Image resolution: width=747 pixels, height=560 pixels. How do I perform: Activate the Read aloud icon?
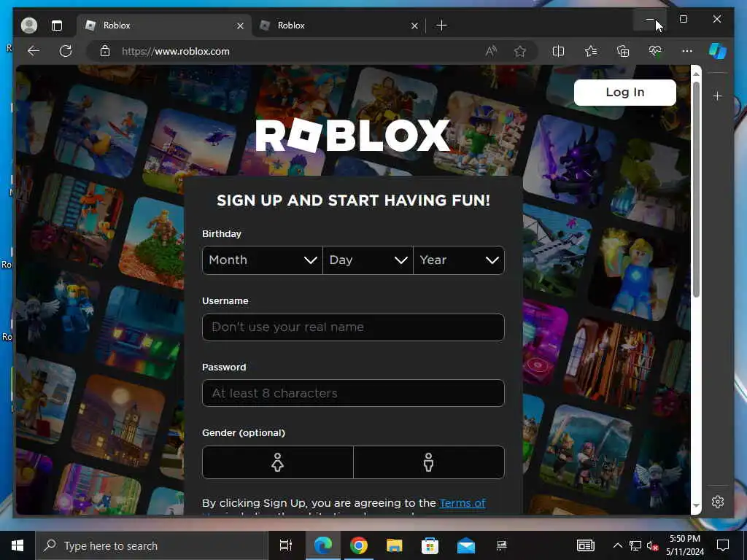coord(491,51)
